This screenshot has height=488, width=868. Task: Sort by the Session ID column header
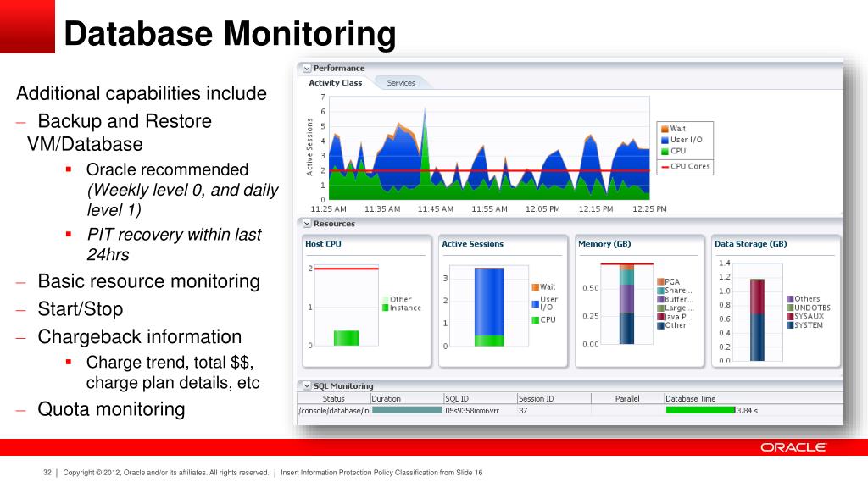tap(554, 399)
